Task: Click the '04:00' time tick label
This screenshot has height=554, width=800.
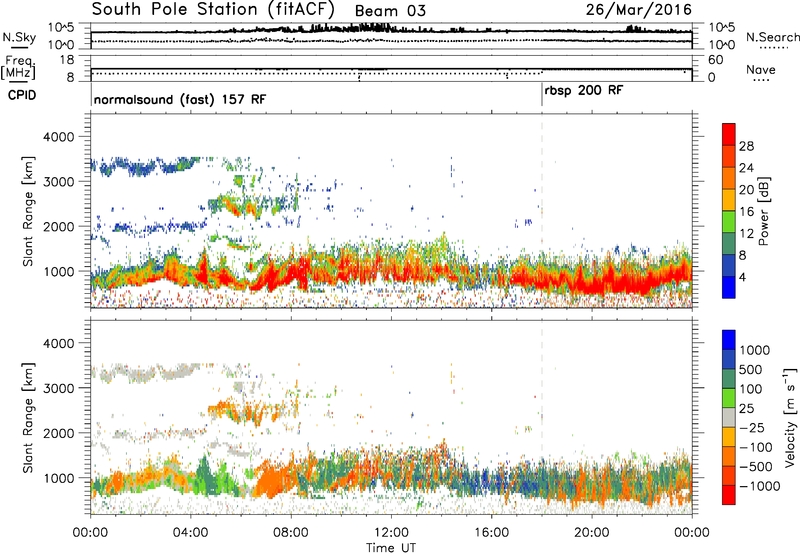Action: [x=190, y=533]
